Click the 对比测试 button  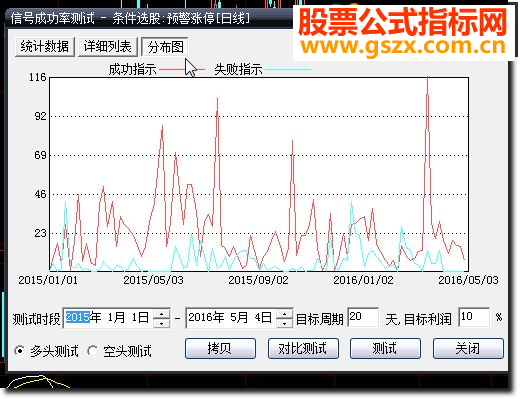tap(303, 349)
